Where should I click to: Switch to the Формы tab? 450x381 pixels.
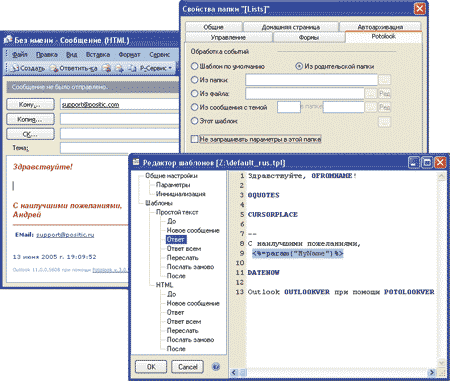[309, 37]
